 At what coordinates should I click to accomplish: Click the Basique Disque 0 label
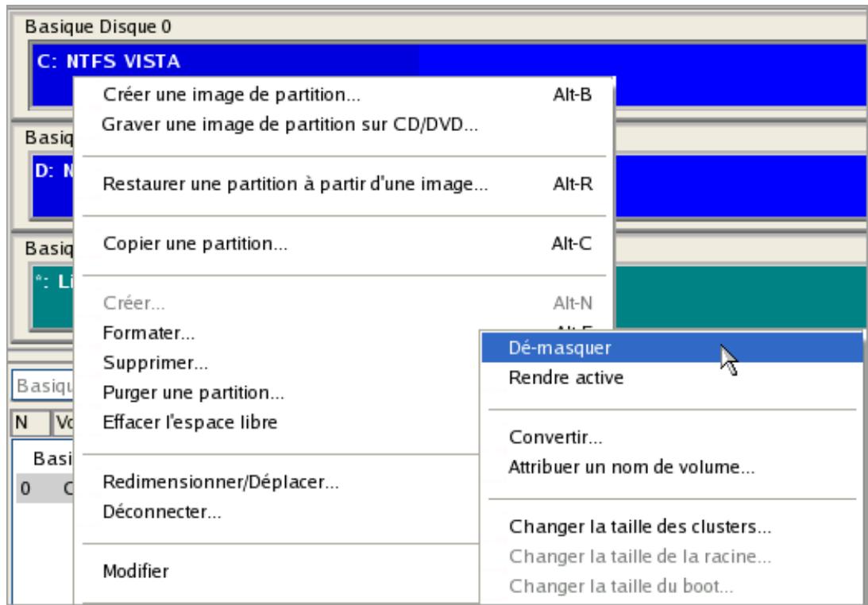click(x=98, y=26)
